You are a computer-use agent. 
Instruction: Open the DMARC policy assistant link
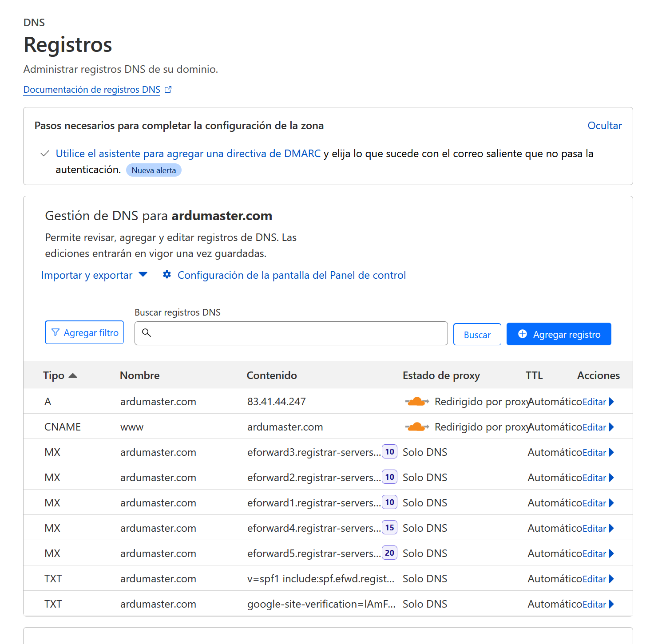pyautogui.click(x=188, y=154)
